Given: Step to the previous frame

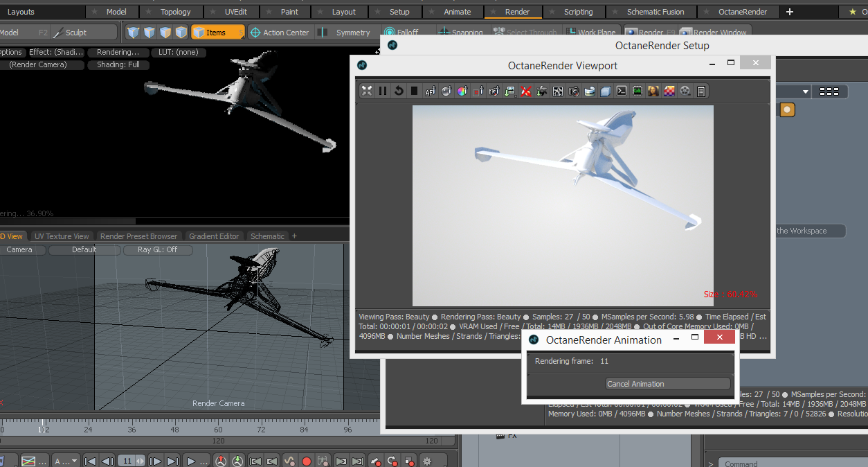Looking at the screenshot, I should coord(107,461).
